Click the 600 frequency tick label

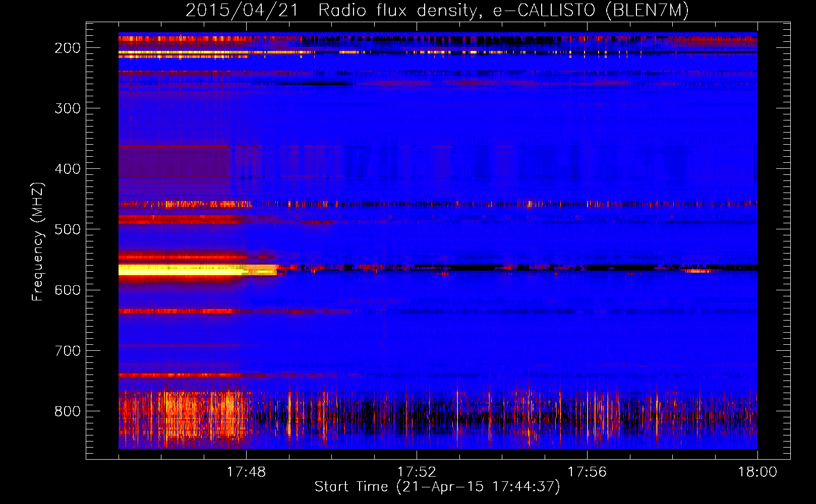[x=68, y=290]
